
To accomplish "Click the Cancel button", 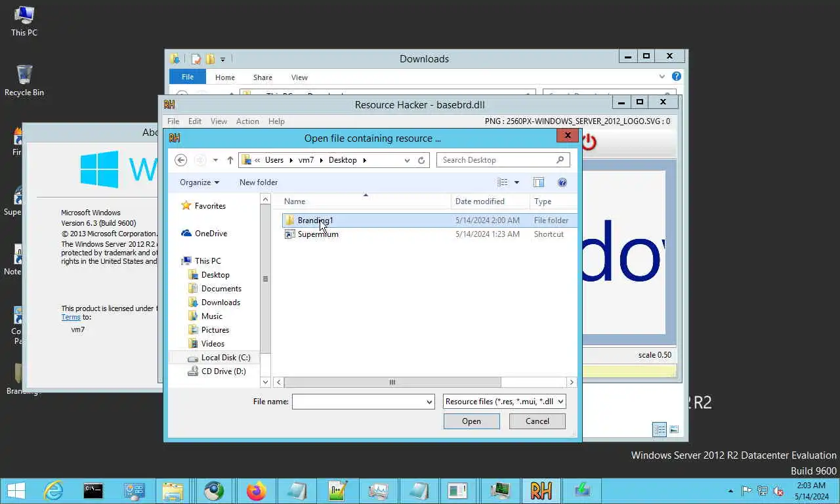I will coord(537,421).
